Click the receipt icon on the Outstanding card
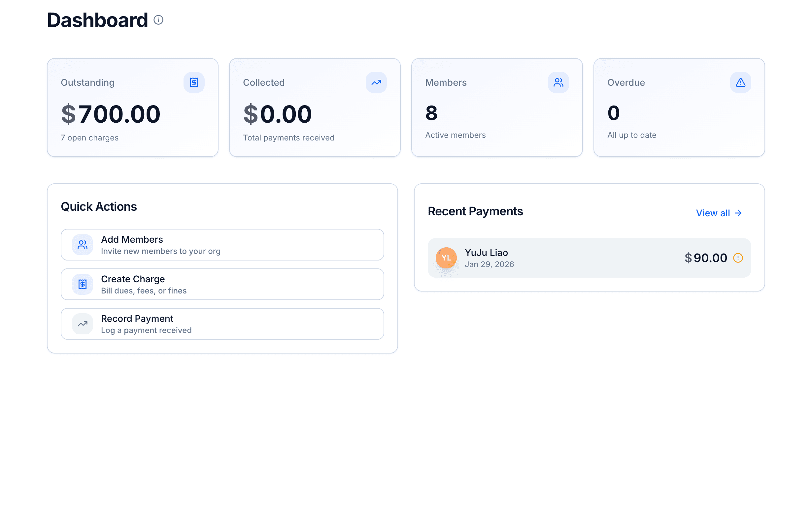This screenshot has height=521, width=812. [194, 82]
